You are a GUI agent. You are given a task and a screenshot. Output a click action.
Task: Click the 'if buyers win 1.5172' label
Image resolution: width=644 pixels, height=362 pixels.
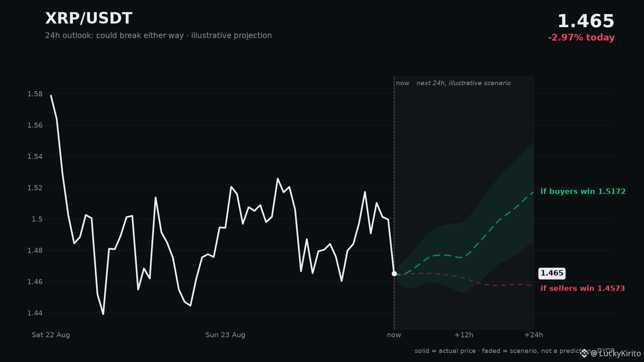coord(583,191)
